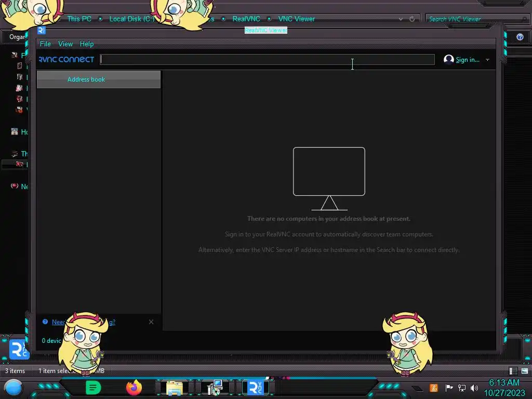Click the monitor placeholder illustration

[329, 179]
